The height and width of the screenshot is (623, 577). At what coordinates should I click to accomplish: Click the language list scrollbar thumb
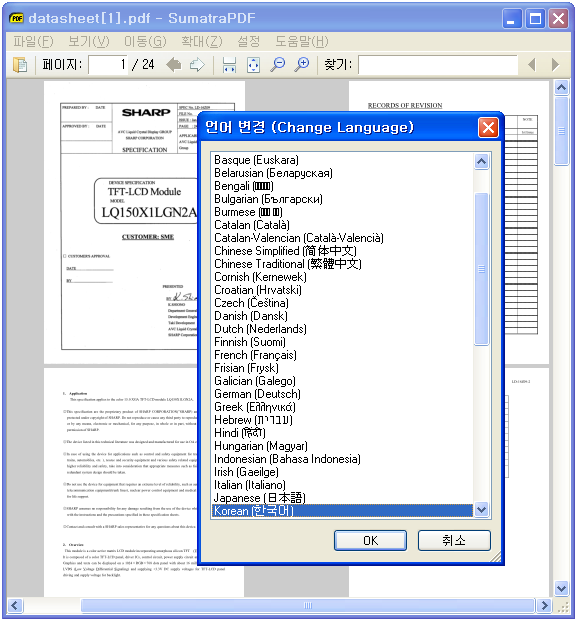coord(482,269)
